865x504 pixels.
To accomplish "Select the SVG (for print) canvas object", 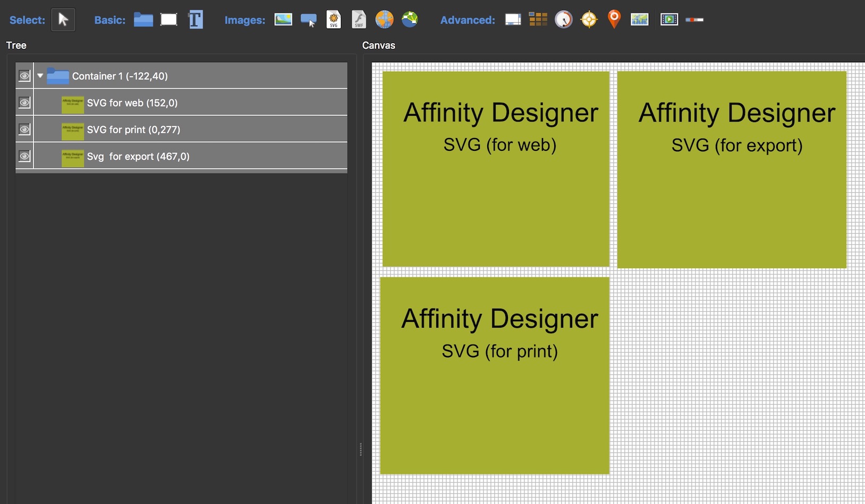I will pos(495,375).
